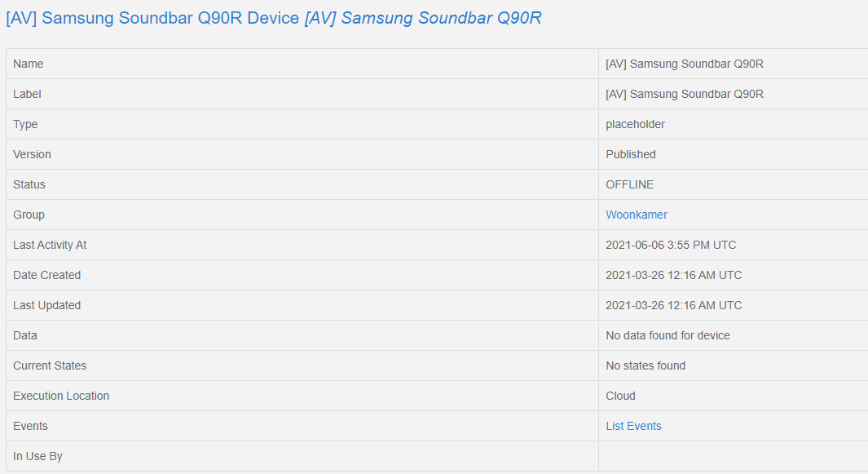Select the Events row label

(30, 426)
